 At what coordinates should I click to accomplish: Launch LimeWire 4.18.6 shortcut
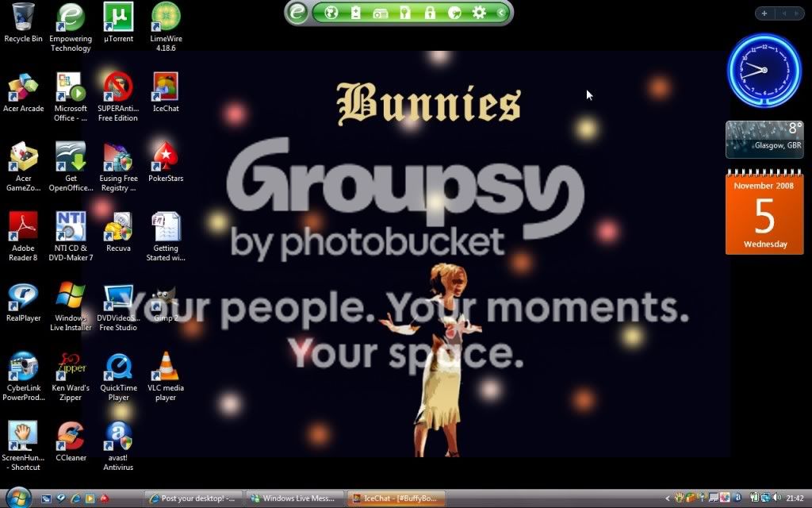click(x=166, y=27)
